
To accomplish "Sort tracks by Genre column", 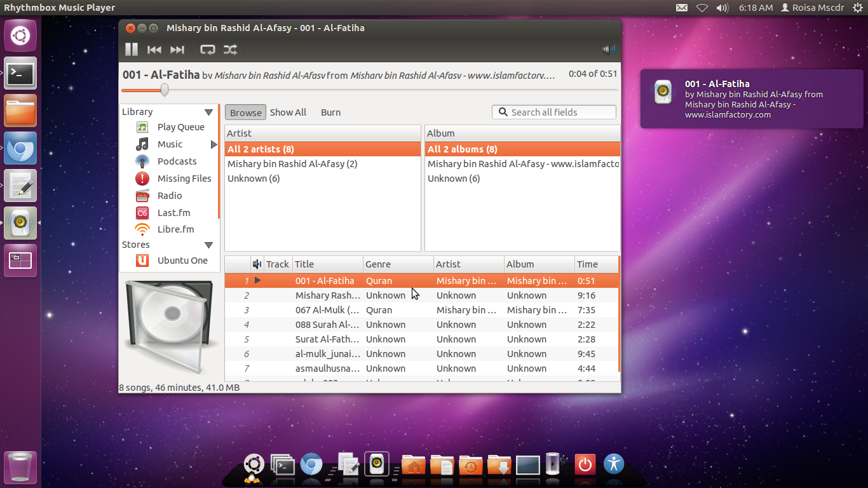I will [398, 264].
